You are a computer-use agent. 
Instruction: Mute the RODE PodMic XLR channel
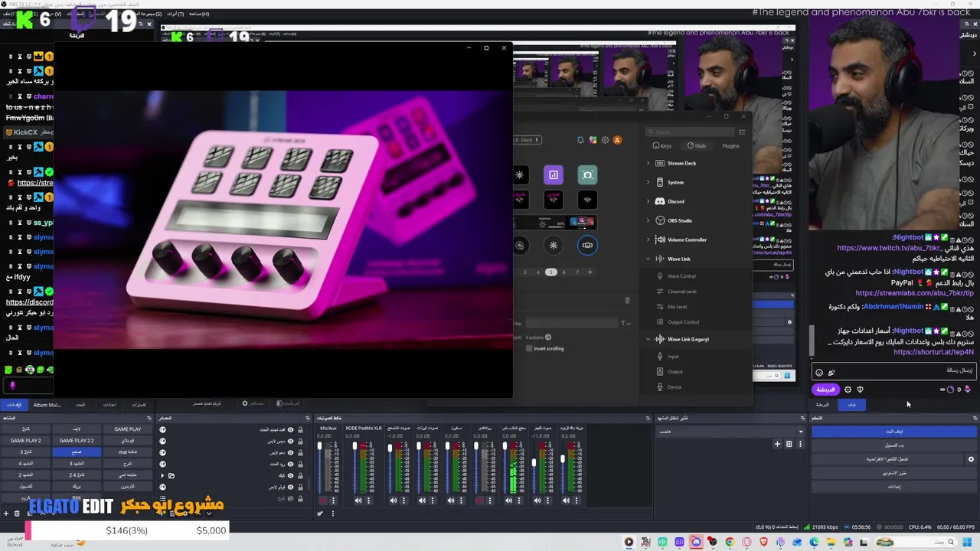coord(358,500)
